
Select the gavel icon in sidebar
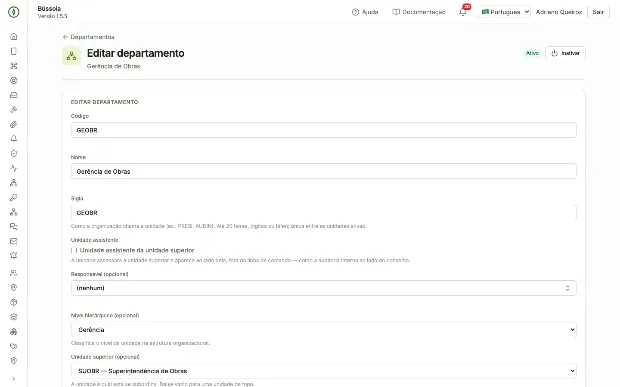point(13,110)
